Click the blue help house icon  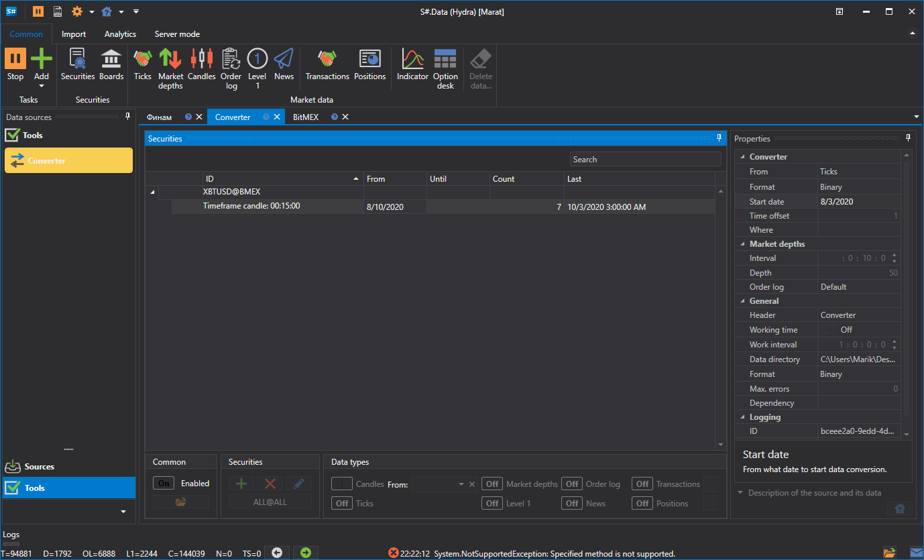pyautogui.click(x=107, y=11)
